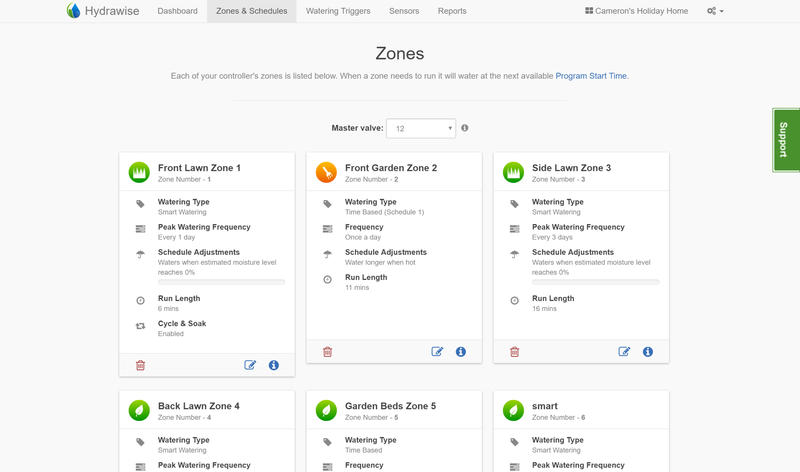Click the 'Water longer when hot' text
The image size is (800, 472).
click(380, 262)
